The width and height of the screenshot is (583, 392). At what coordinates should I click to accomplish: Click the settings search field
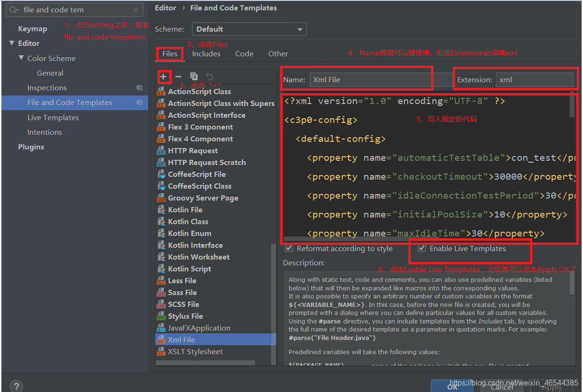point(75,10)
